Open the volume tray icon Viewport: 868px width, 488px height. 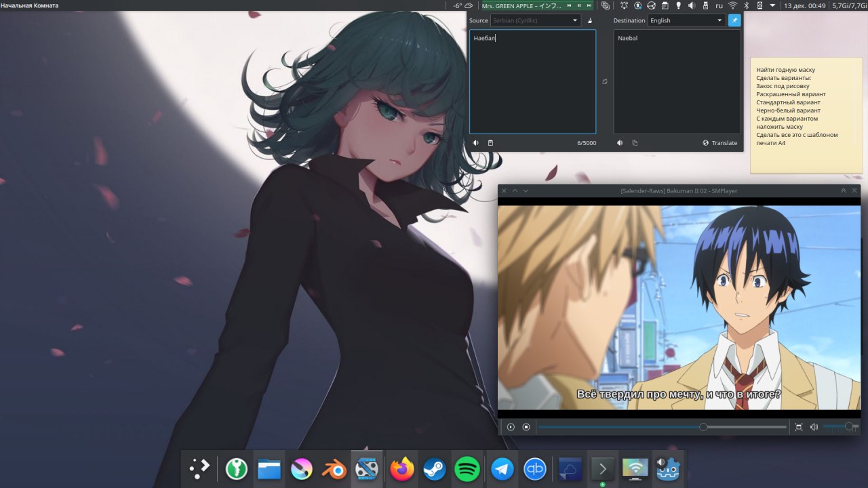tap(692, 5)
